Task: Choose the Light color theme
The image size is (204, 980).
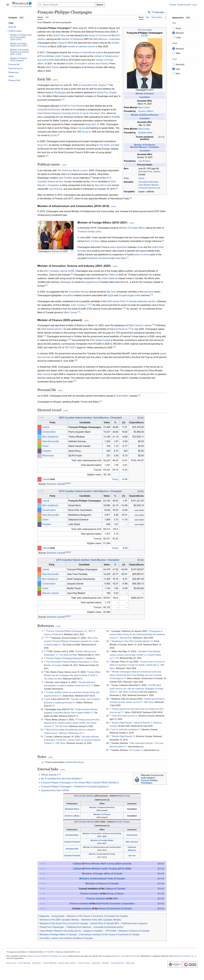Action: click(174, 69)
